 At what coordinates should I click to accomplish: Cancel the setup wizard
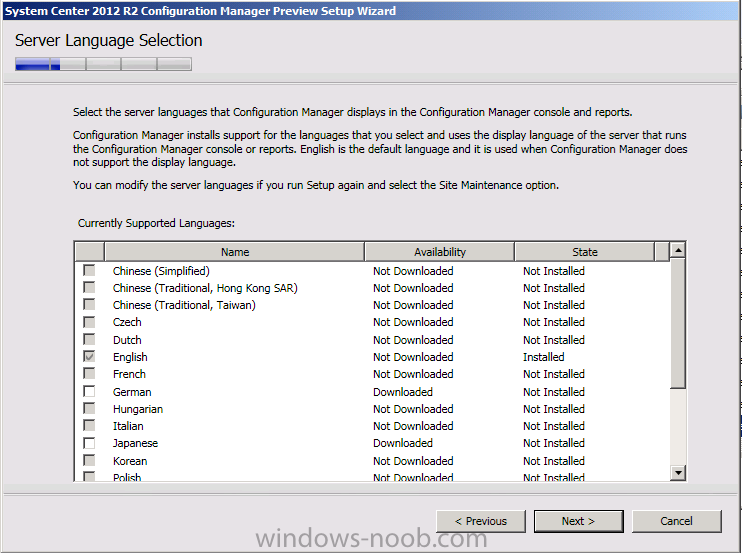[x=677, y=521]
